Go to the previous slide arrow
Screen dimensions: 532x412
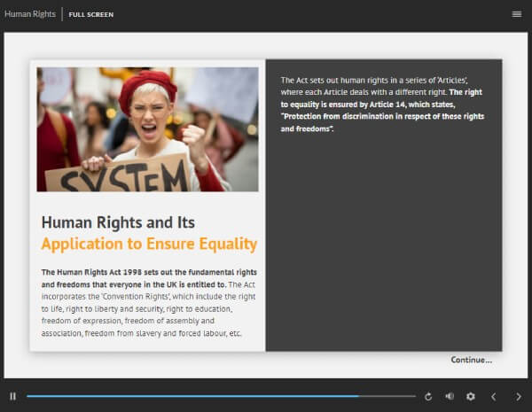(x=494, y=396)
